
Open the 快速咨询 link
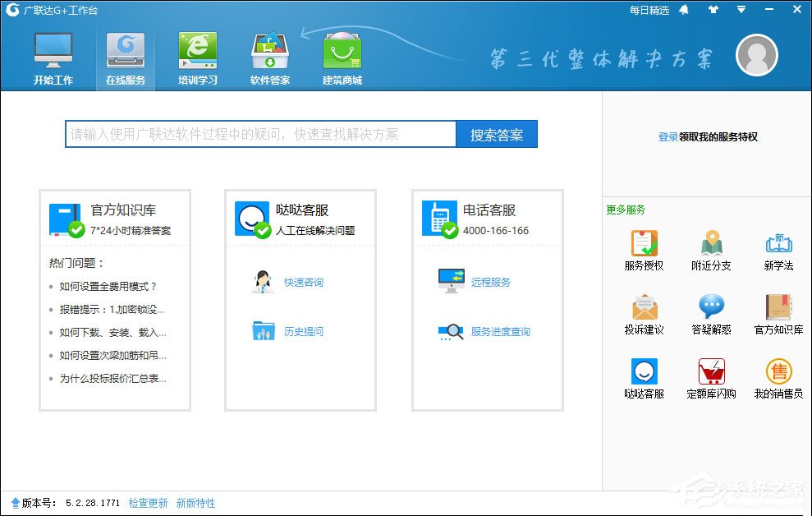click(x=303, y=283)
